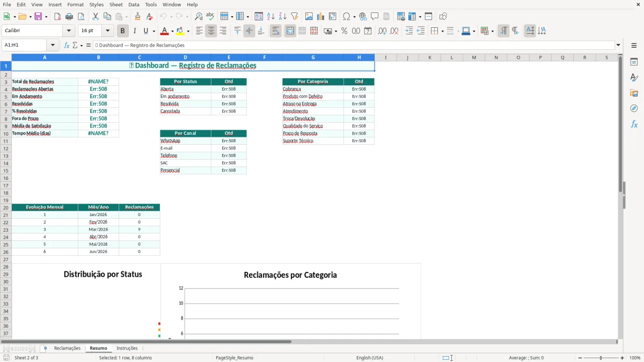Expand the formula bar
This screenshot has height=362, width=644.
click(x=618, y=45)
